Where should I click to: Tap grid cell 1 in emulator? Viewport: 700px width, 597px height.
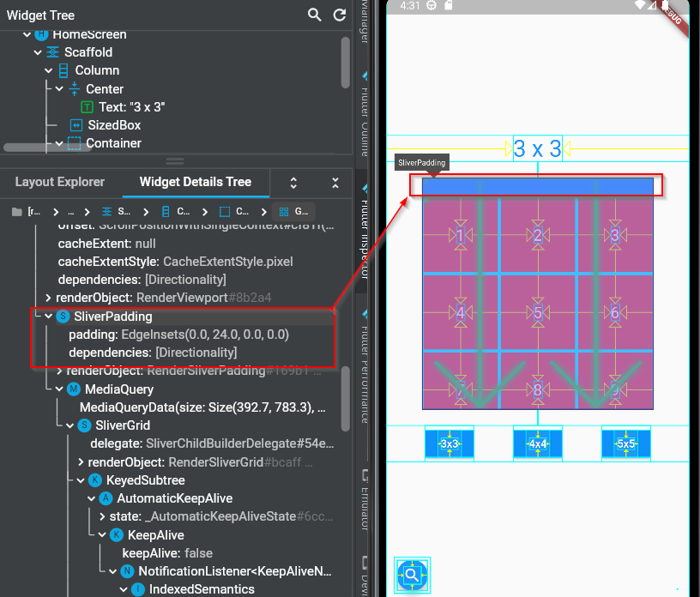[x=461, y=235]
